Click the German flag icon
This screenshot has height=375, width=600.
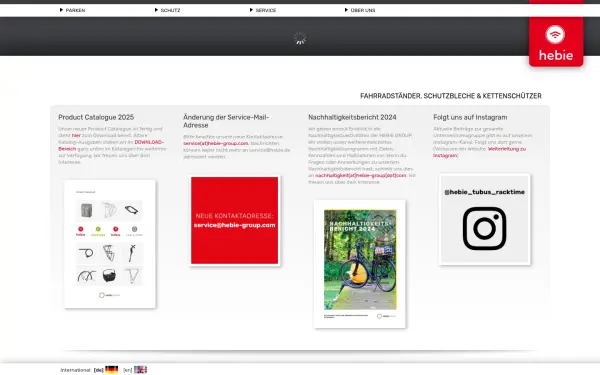coord(111,370)
